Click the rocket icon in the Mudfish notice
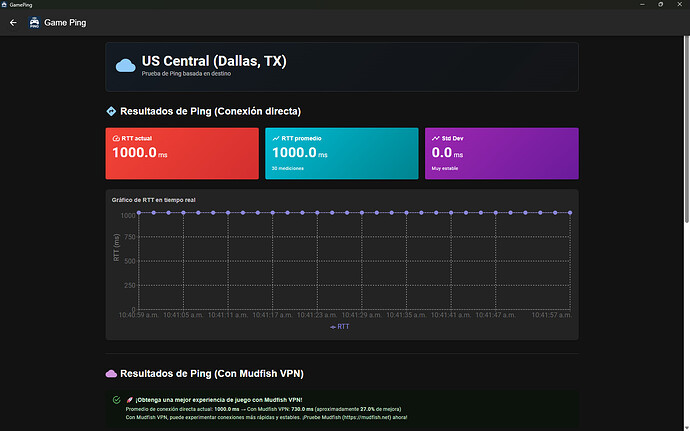The image size is (690, 431). [129, 400]
